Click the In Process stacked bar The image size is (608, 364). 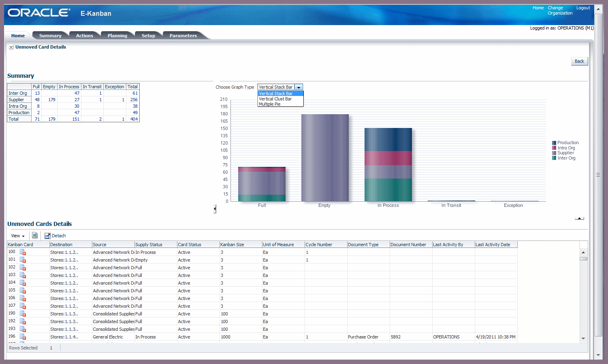pyautogui.click(x=388, y=164)
